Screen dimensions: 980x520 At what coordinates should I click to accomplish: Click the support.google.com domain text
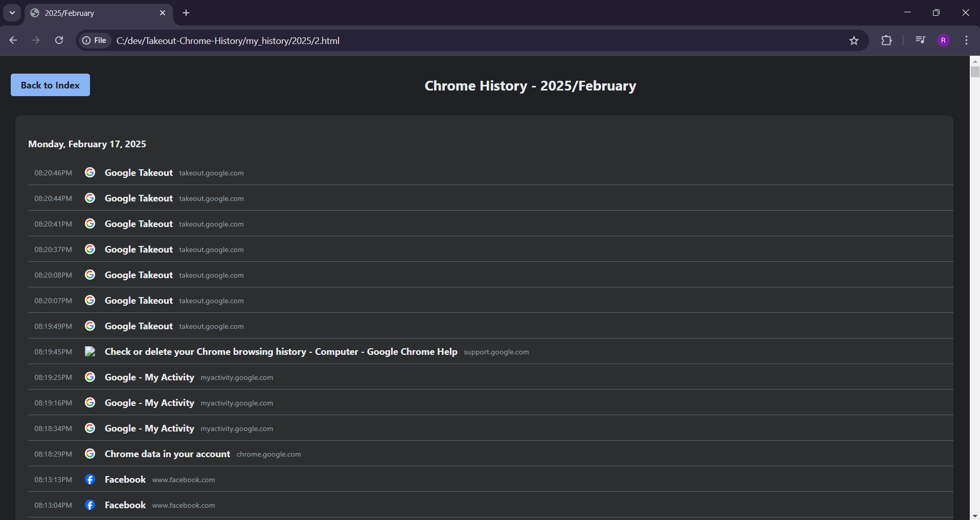pos(496,352)
